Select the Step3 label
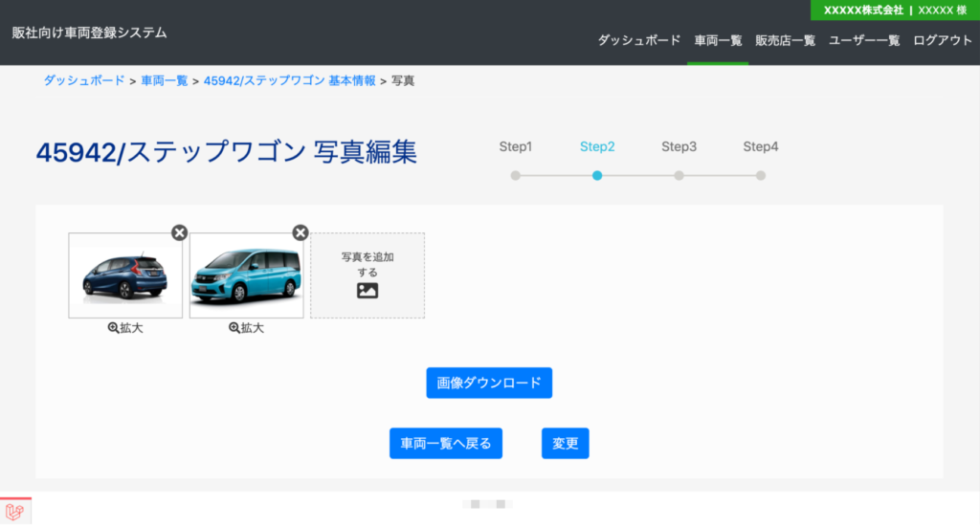This screenshot has height=527, width=980. [679, 146]
